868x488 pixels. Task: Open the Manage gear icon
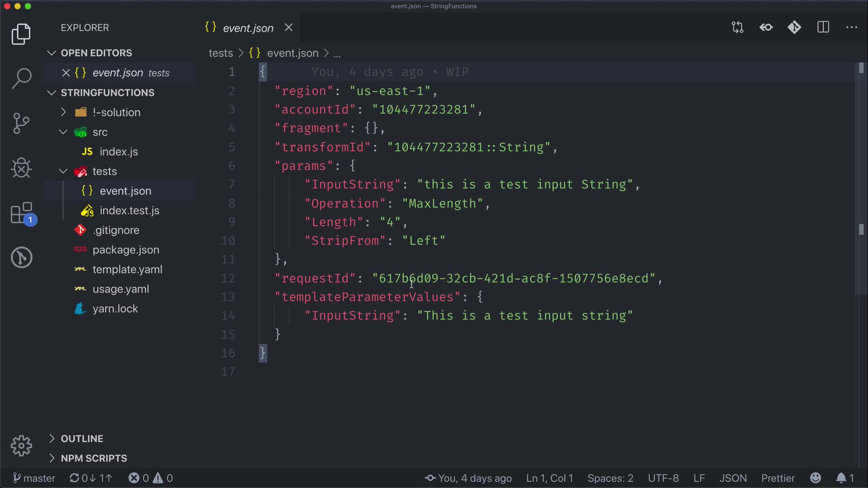(21, 446)
